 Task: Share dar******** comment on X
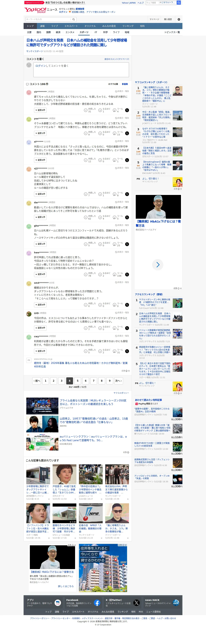pyautogui.click(x=127, y=218)
